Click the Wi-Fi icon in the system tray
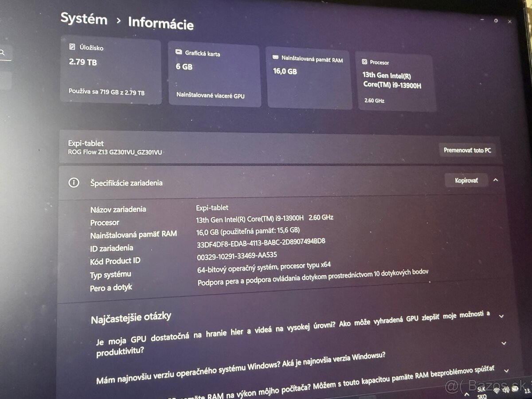532x399 pixels. [496, 391]
